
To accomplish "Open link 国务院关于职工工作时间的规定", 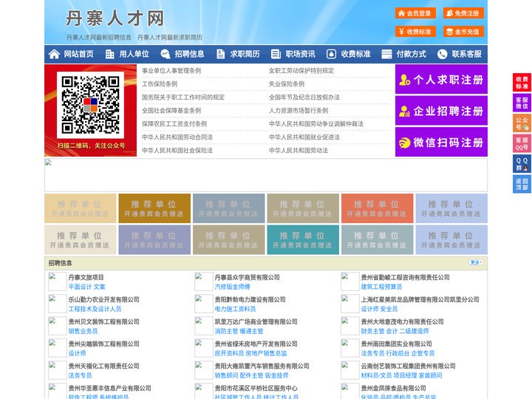I will tap(183, 97).
